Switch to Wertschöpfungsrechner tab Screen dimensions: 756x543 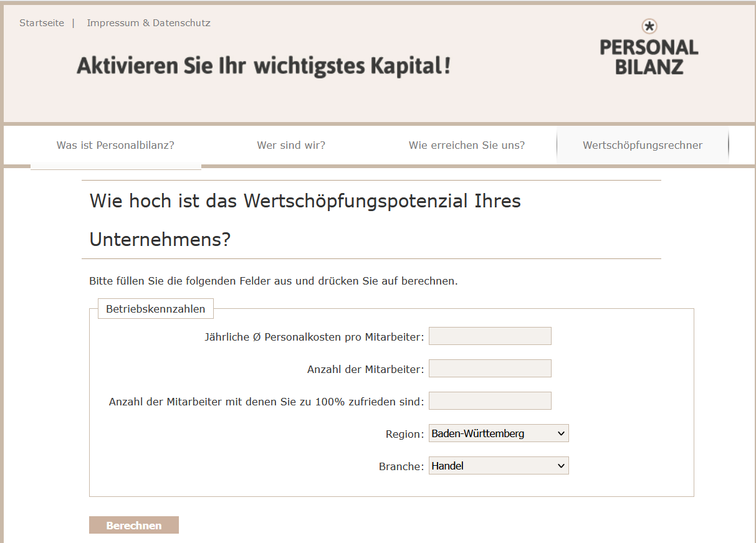pyautogui.click(x=643, y=145)
